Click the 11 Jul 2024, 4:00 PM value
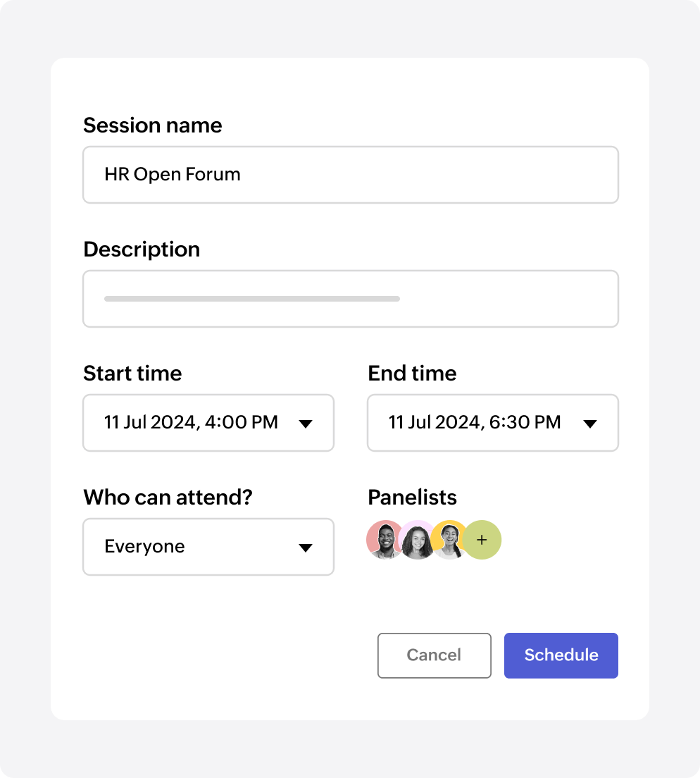This screenshot has width=700, height=778. [x=191, y=423]
